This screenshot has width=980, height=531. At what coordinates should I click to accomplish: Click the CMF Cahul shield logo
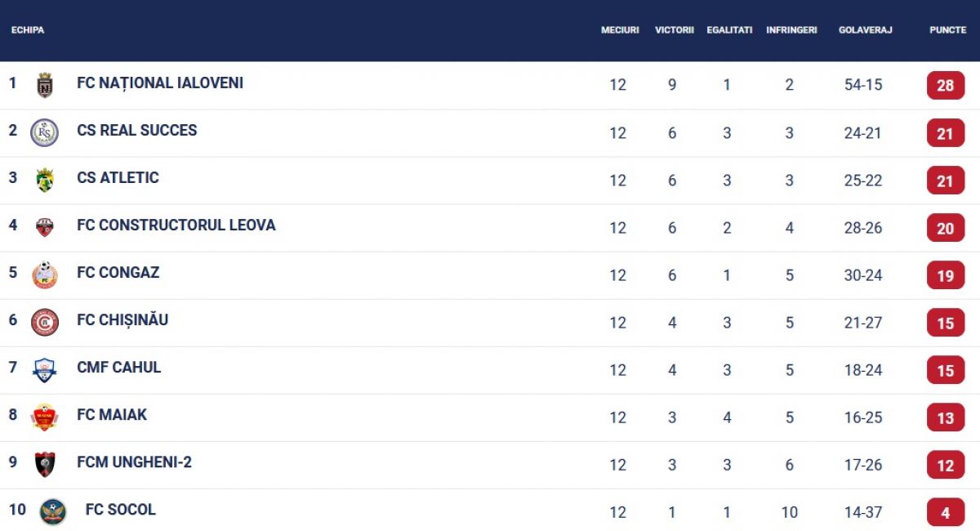click(x=45, y=369)
